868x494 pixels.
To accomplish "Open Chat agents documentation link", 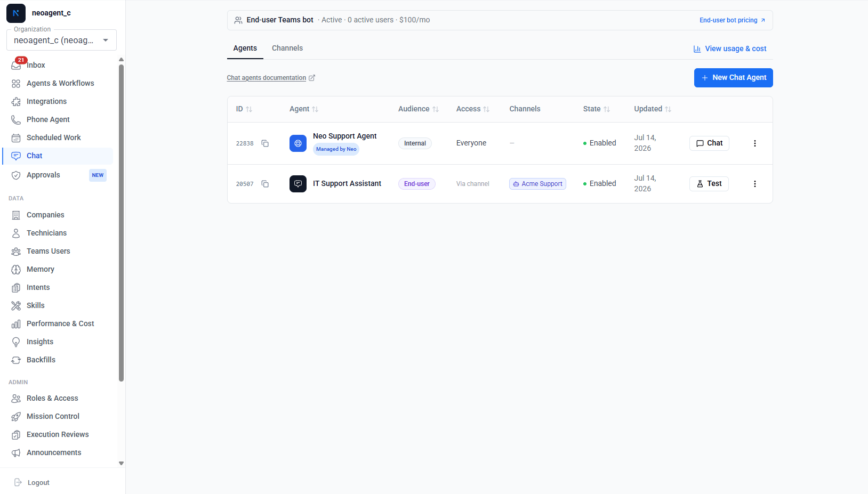I will click(x=271, y=78).
